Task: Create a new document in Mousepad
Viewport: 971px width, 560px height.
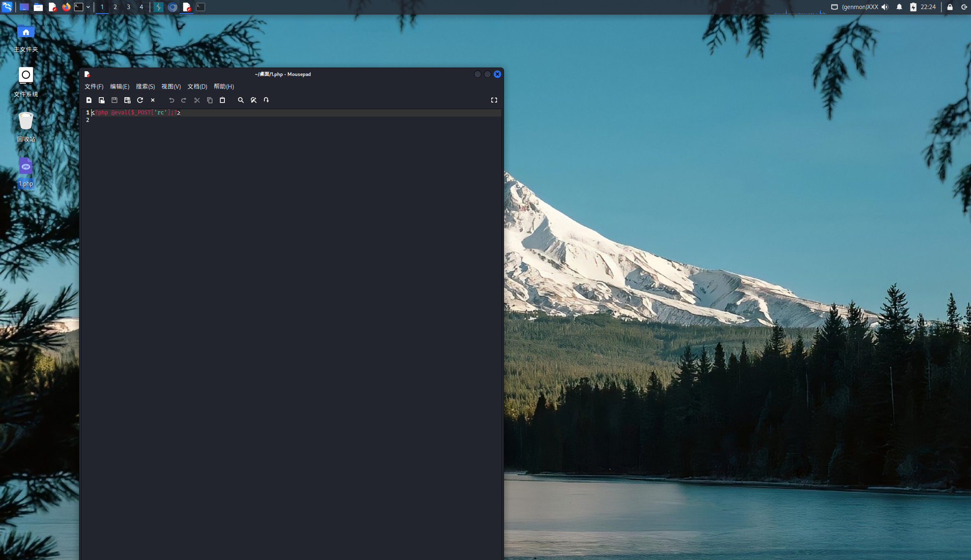Action: pyautogui.click(x=89, y=100)
